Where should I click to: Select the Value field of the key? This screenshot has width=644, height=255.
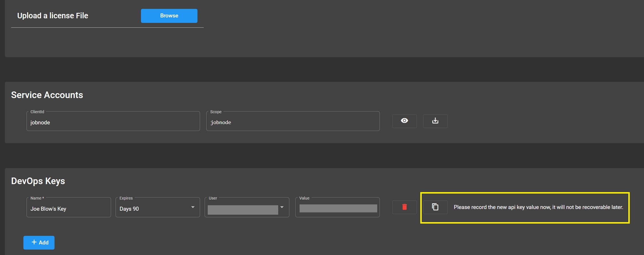coord(338,208)
